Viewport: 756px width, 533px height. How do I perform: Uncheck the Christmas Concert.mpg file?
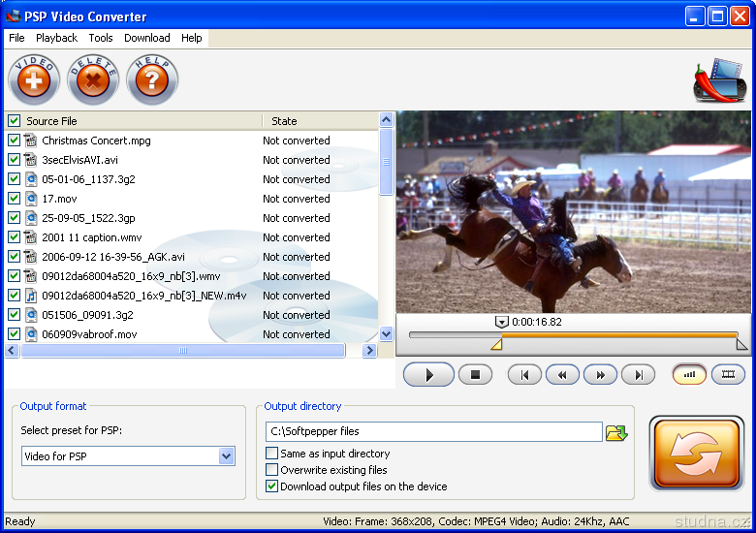(14, 141)
